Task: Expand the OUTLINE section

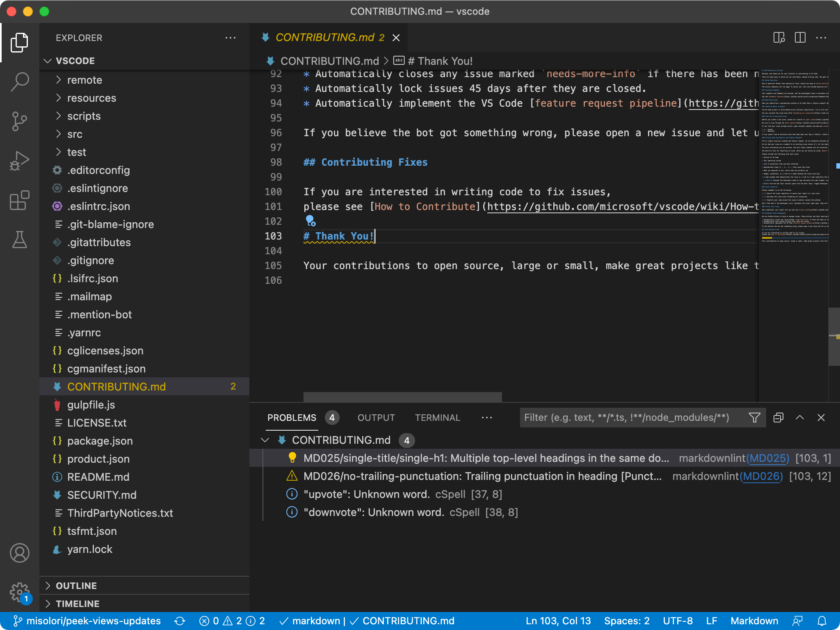Action: coord(76,585)
